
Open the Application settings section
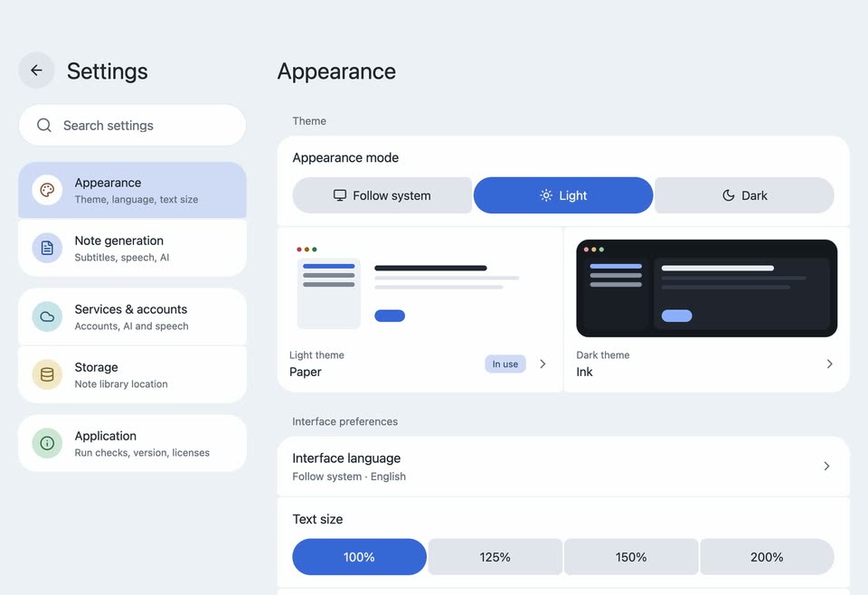pos(132,443)
